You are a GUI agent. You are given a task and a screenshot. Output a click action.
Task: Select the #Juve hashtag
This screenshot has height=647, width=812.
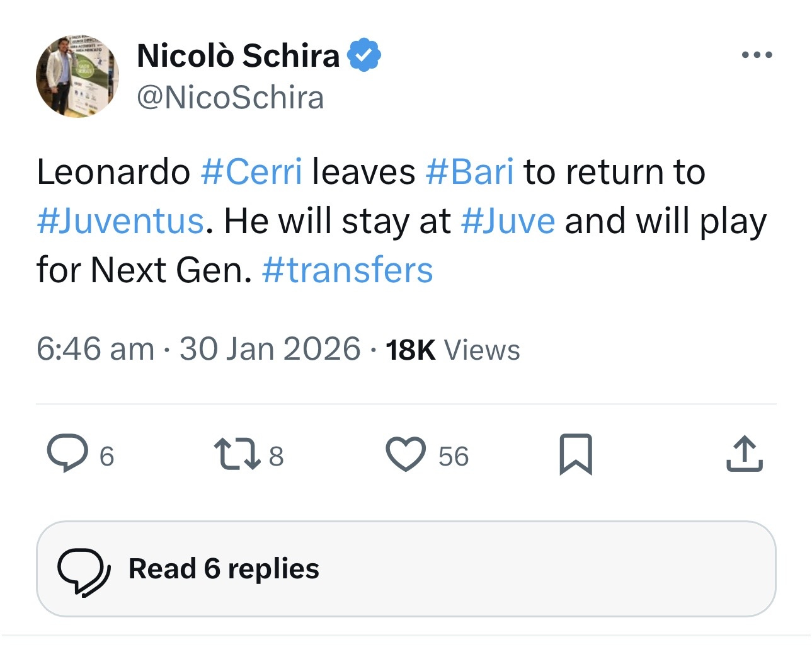[508, 221]
